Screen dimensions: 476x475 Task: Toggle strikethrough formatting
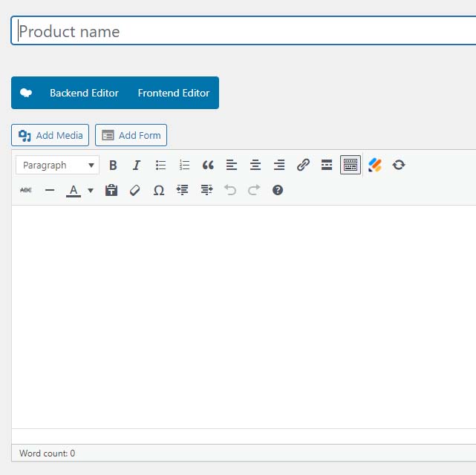pos(26,191)
